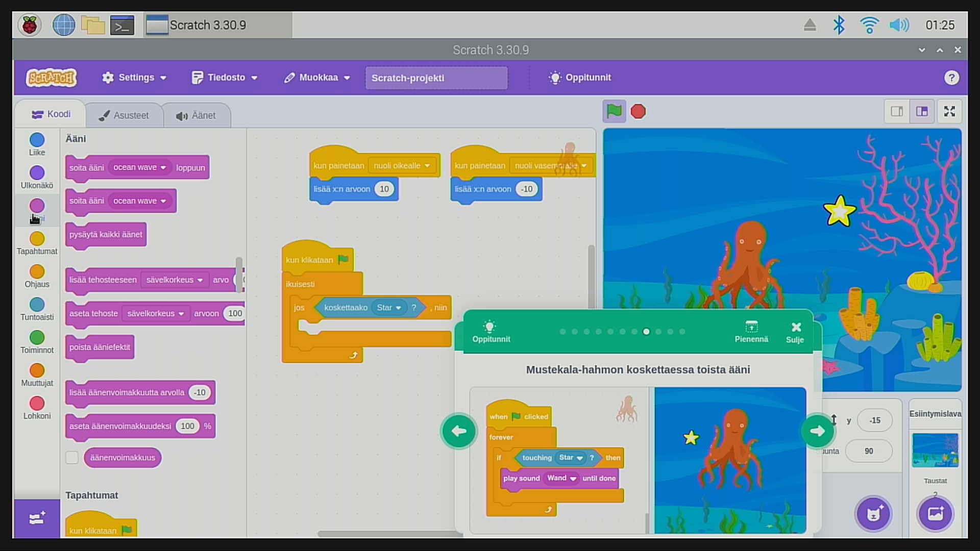
Task: Click choose a backdrop button
Action: [x=935, y=513]
